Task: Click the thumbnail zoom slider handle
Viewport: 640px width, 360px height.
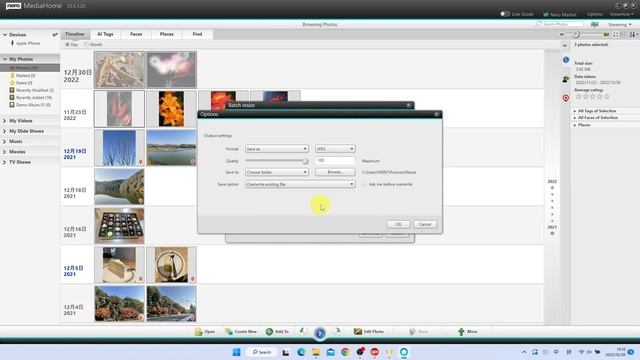Action: pos(576,35)
